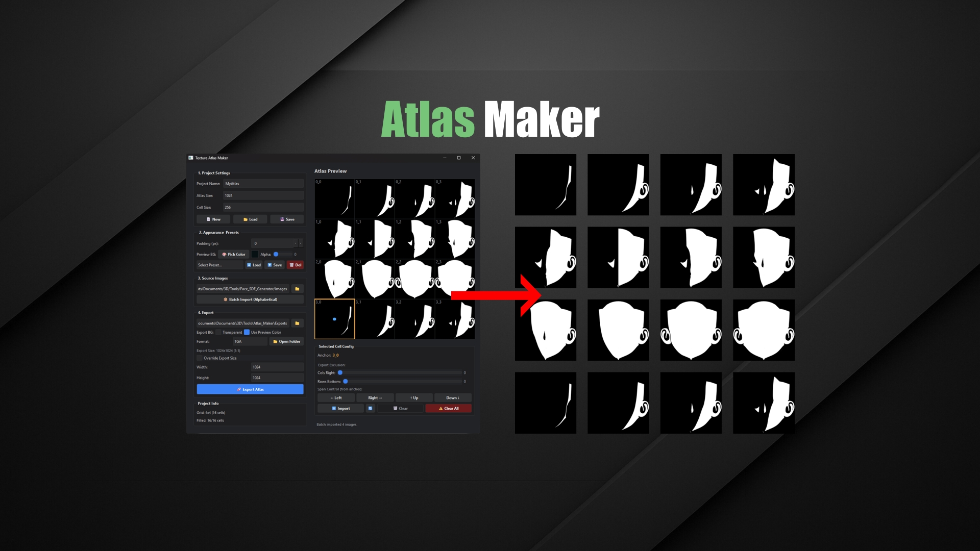Image resolution: width=980 pixels, height=551 pixels.
Task: Delete the selected appearance preset
Action: point(296,265)
